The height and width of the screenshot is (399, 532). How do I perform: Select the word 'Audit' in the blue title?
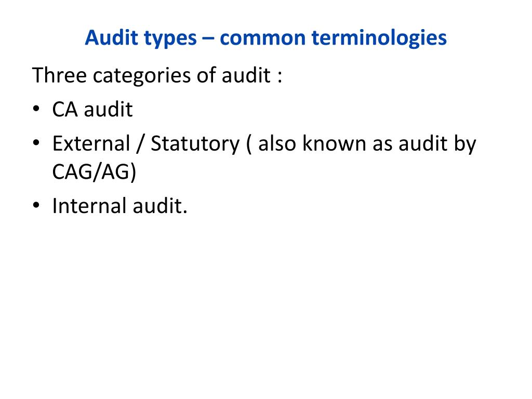click(x=111, y=37)
